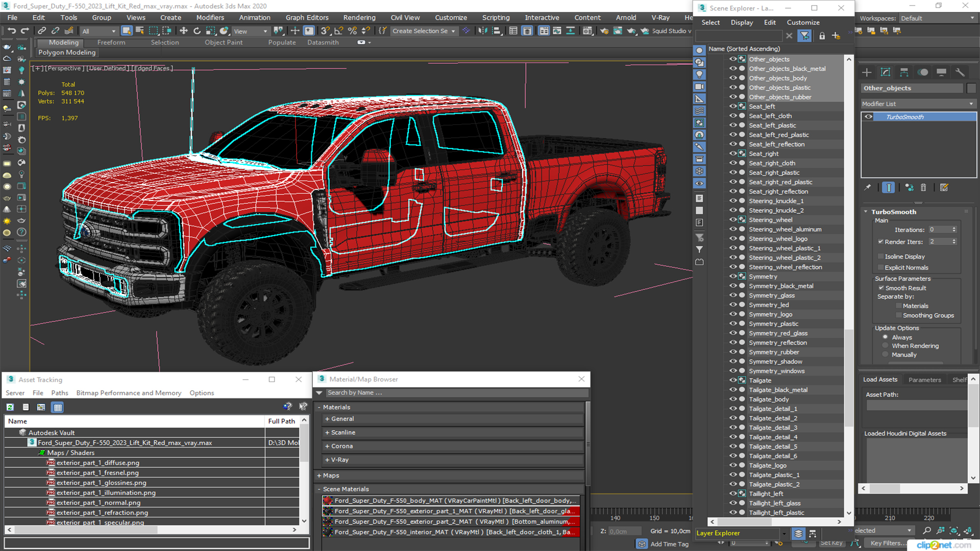Click Make Unique icon in modifier panel

(x=909, y=188)
